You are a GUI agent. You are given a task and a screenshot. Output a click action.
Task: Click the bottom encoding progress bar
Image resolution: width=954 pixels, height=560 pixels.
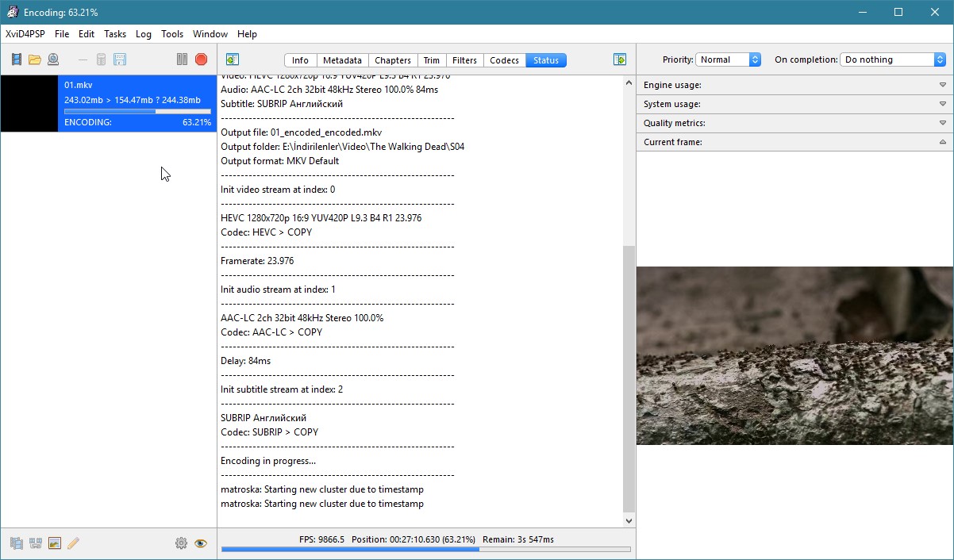[x=425, y=549]
